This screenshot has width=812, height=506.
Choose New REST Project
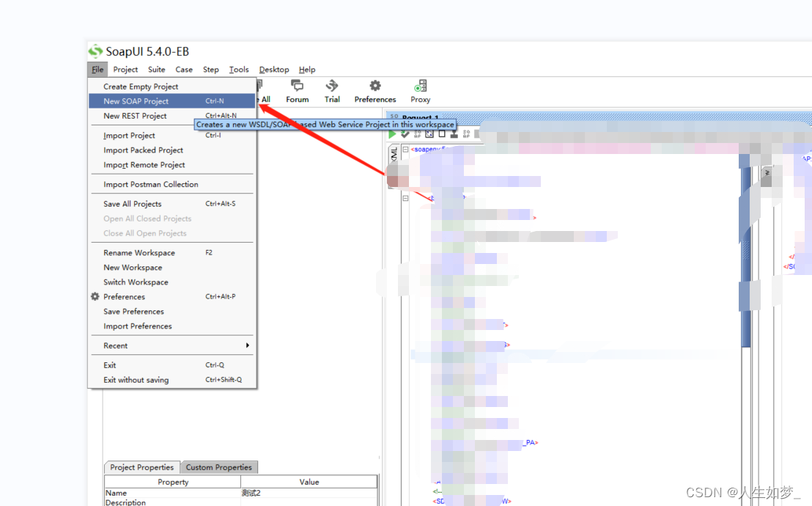(172, 116)
